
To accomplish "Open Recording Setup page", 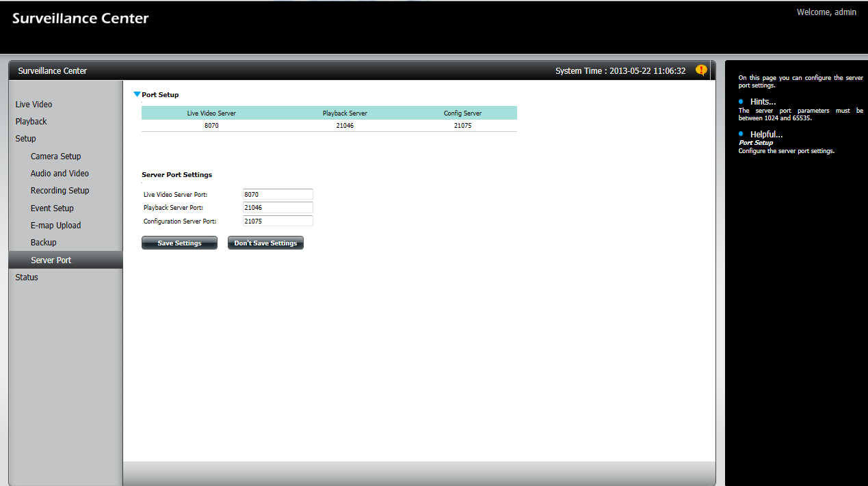I will [60, 190].
